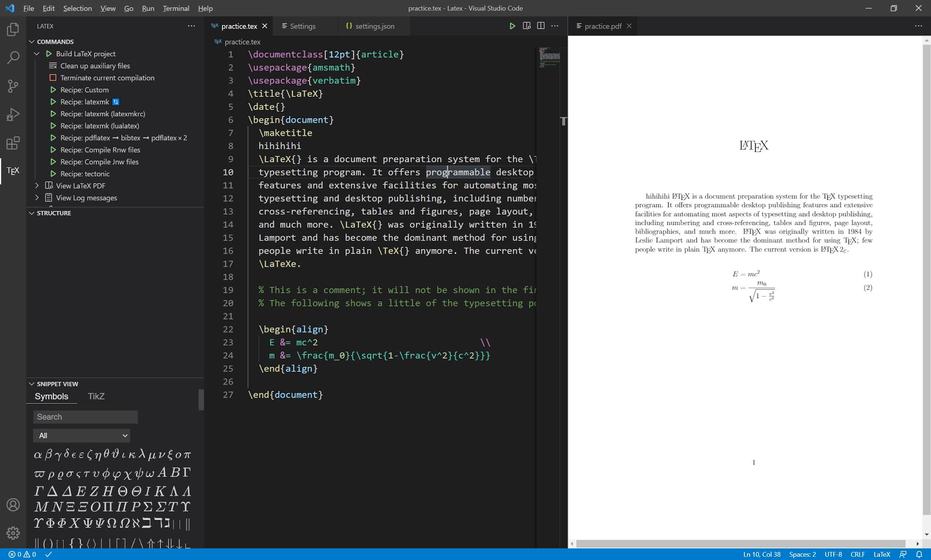
Task: Switch to the TikZ snippet tab
Action: (x=96, y=396)
